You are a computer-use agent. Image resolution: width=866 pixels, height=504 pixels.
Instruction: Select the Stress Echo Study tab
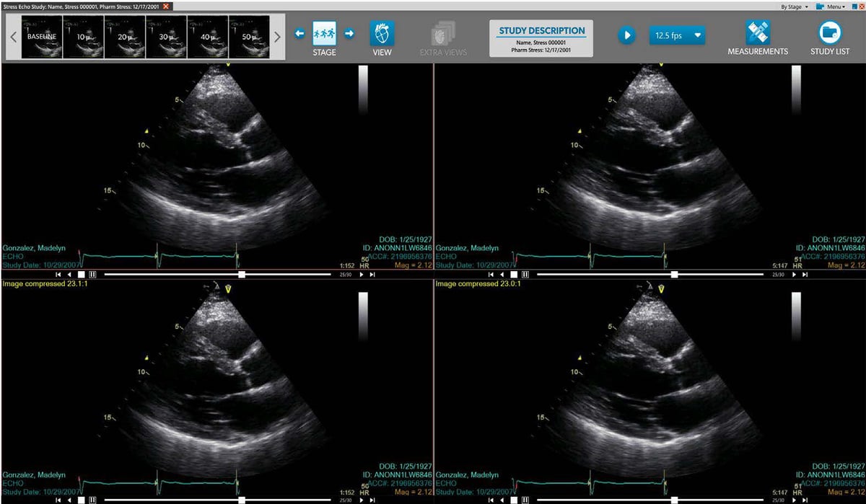tap(81, 6)
